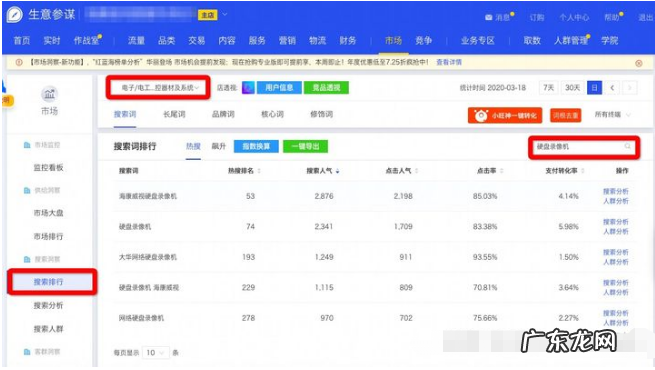Open the 人群管理 menu

point(571,41)
